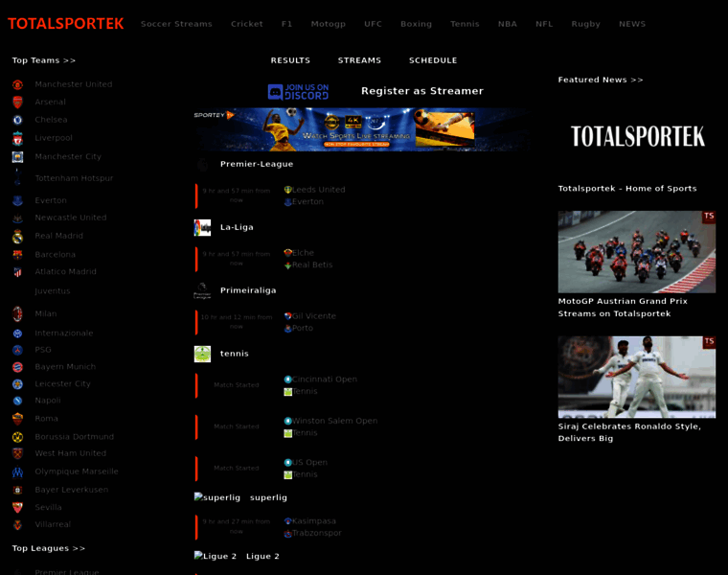Click the Manchester City crest icon
Viewport: 728px width, 575px height.
tap(17, 157)
